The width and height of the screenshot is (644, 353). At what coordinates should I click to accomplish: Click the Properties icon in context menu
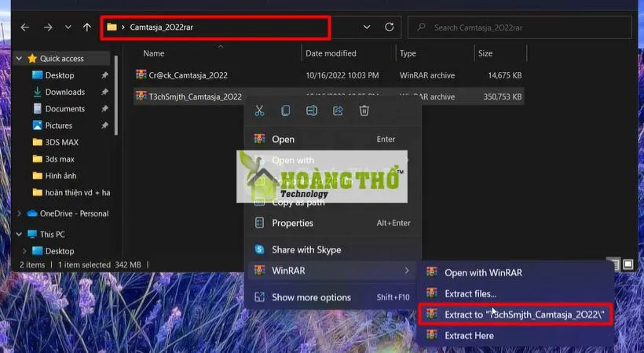coord(259,223)
